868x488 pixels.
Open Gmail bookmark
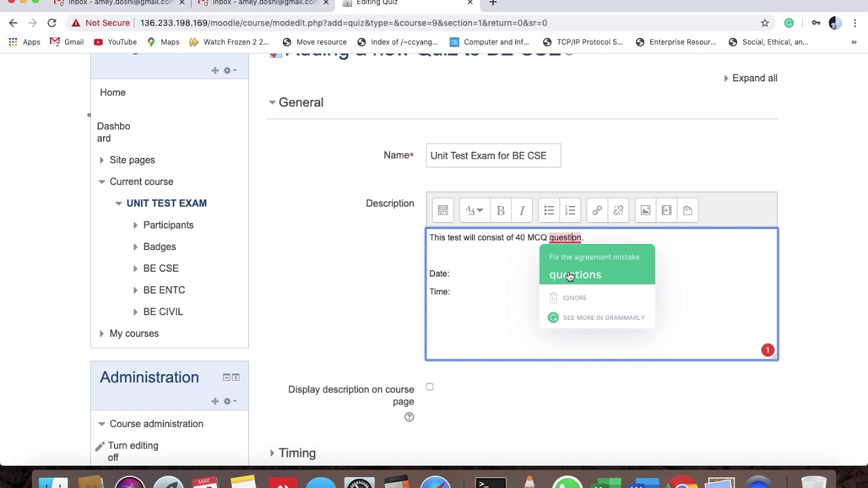pyautogui.click(x=66, y=42)
